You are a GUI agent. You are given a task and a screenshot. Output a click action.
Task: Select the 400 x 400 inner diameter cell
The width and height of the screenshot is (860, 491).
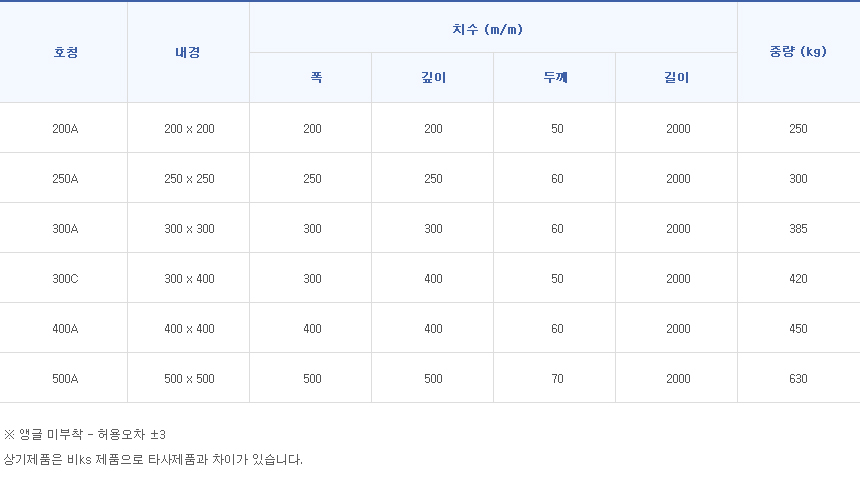tap(189, 329)
